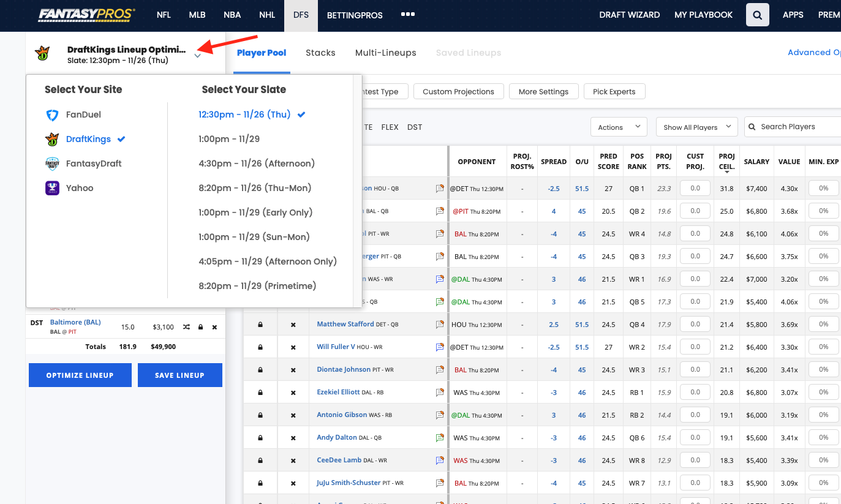Exclude Diontae Johnson from player pool
Viewport: 841px width, 504px height.
click(x=293, y=370)
